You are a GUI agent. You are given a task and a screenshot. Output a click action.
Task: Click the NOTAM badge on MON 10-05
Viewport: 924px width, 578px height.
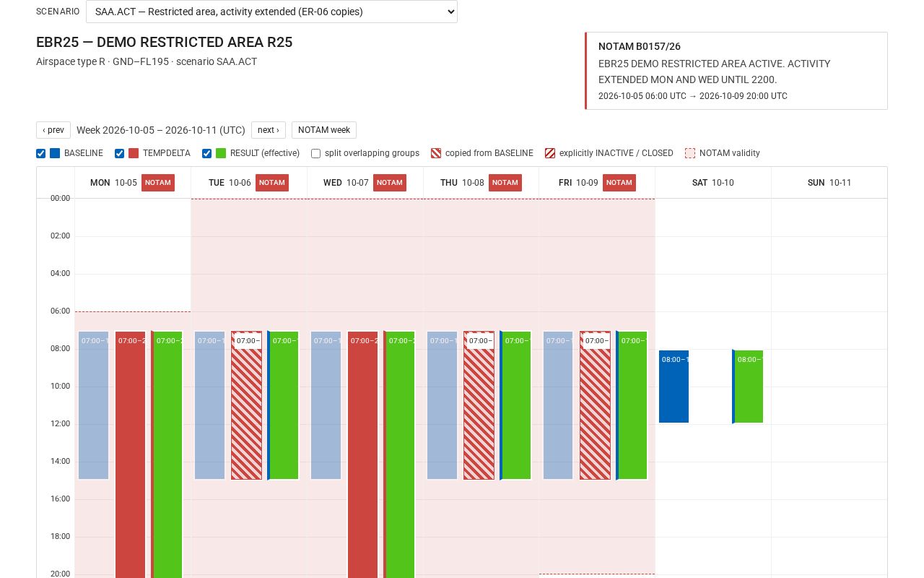pos(158,183)
